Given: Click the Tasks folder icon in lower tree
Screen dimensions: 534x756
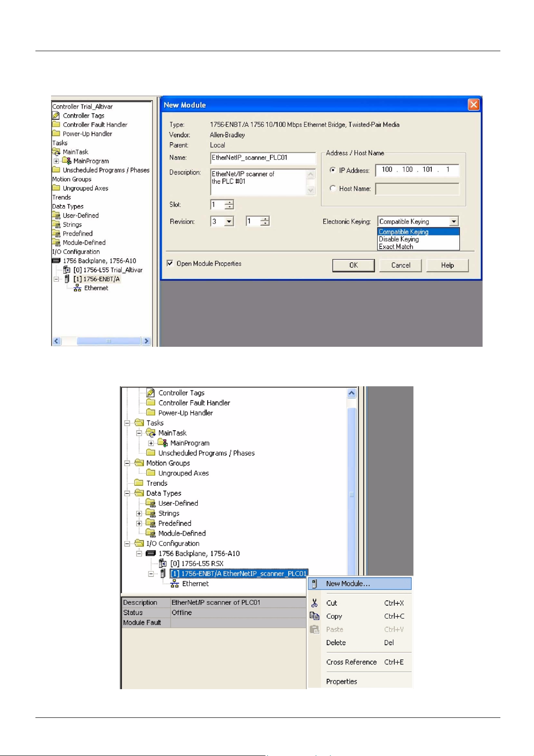Looking at the screenshot, I should click(139, 423).
